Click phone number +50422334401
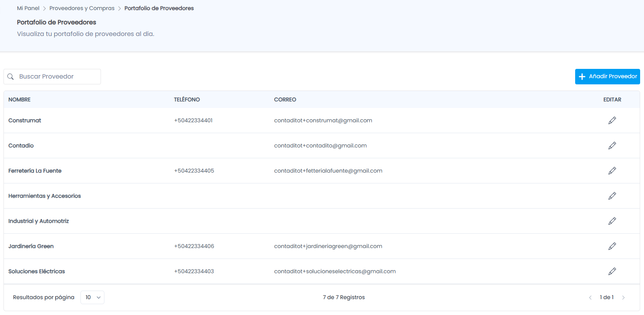 (x=193, y=120)
